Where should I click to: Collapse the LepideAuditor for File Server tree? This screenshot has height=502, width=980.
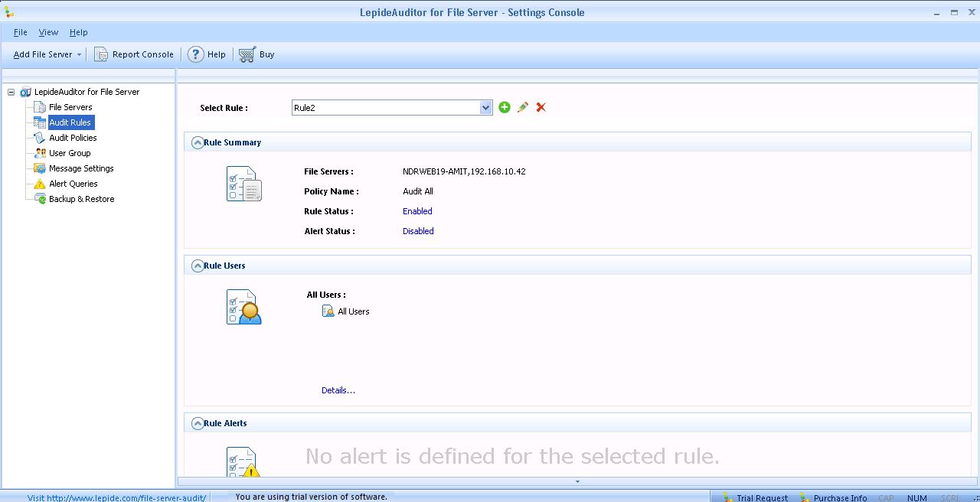[11, 92]
